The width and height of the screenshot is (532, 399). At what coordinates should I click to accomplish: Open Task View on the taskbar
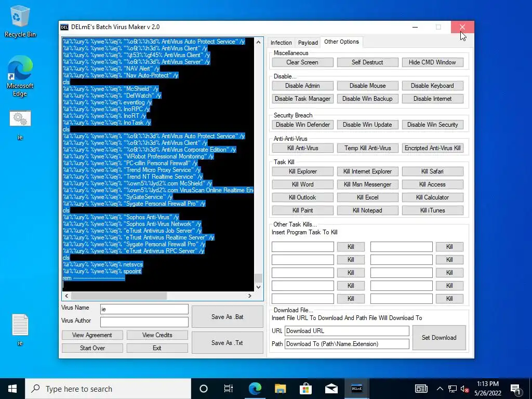229,389
